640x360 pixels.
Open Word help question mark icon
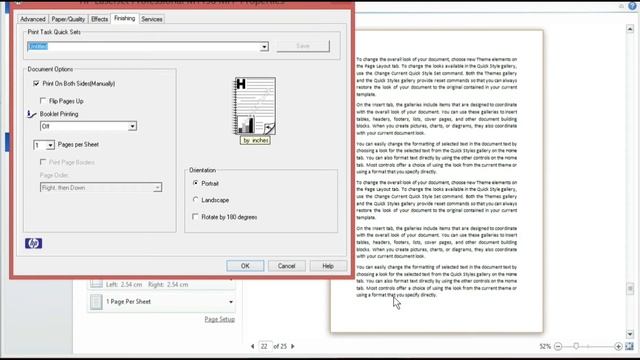click(x=632, y=6)
